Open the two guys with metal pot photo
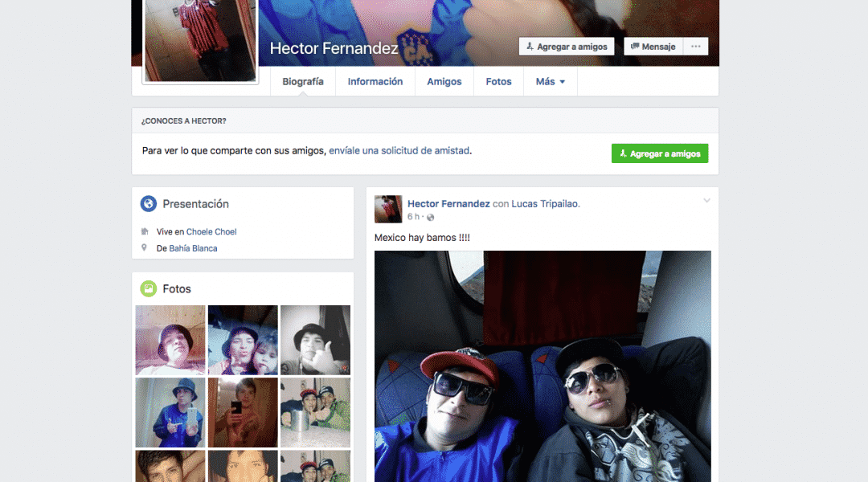 click(316, 412)
